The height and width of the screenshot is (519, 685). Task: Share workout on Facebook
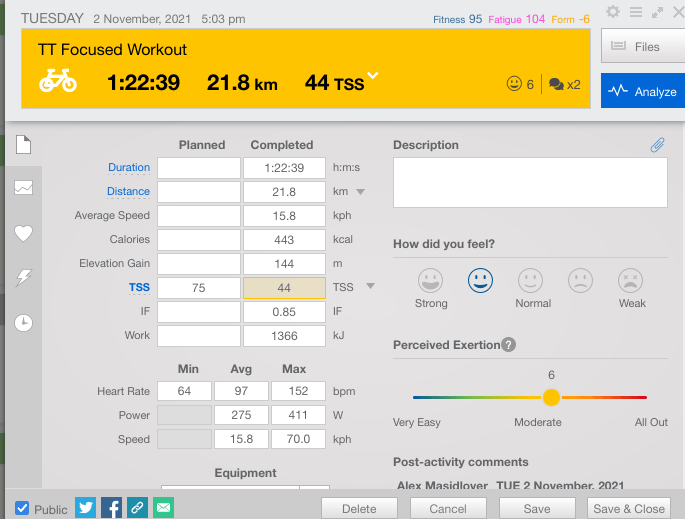[x=112, y=507]
